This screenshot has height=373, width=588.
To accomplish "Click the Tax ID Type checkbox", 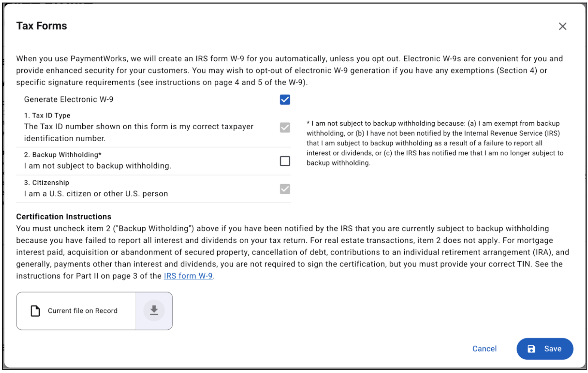I will [285, 128].
